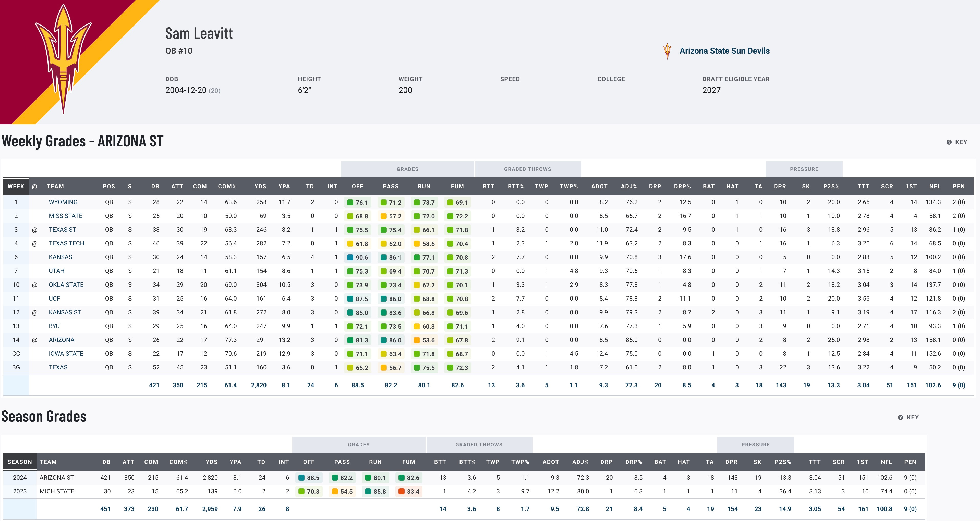Open the TEXAS TECH opponent link
This screenshot has height=521, width=980.
pos(66,243)
